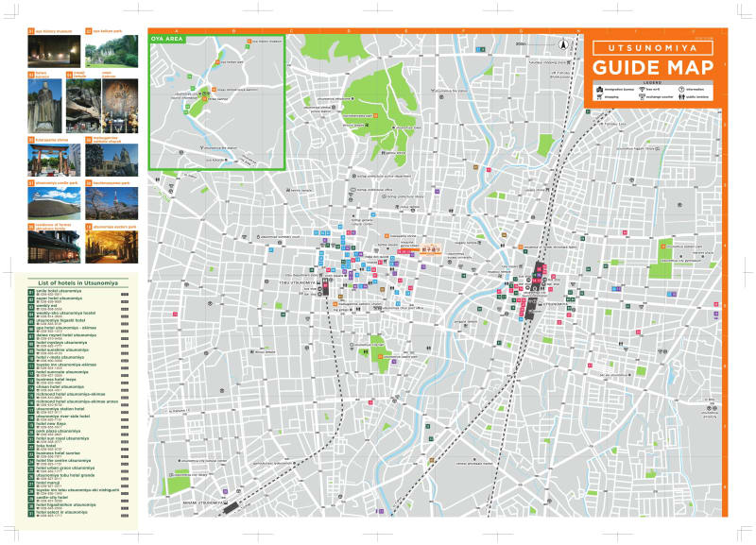Image resolution: width=756 pixels, height=545 pixels.
Task: Select 'business hotel isoya' in the hotel list
Action: click(x=78, y=382)
